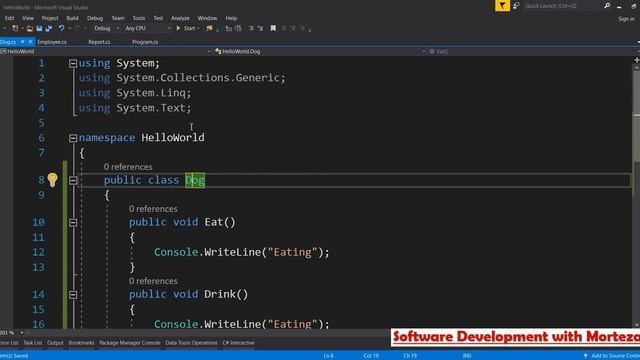640x360 pixels.
Task: Open the Project menu
Action: point(50,18)
